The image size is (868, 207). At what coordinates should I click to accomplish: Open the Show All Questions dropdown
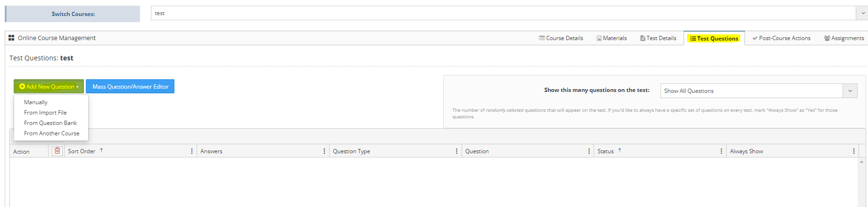click(850, 91)
